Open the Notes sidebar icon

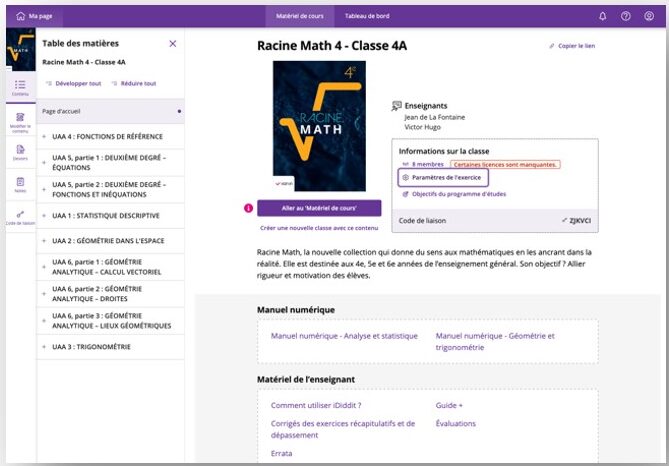point(20,185)
